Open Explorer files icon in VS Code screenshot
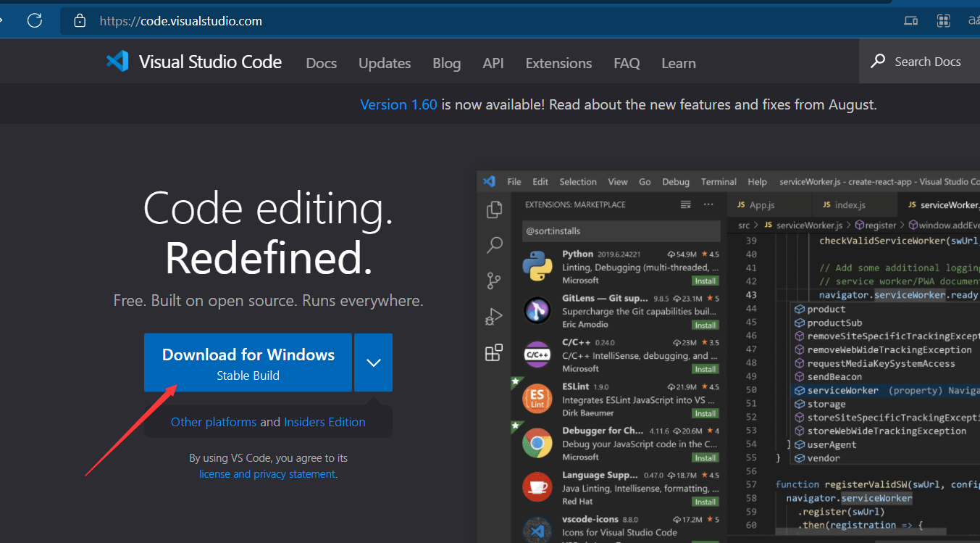Image resolution: width=980 pixels, height=543 pixels. [495, 210]
